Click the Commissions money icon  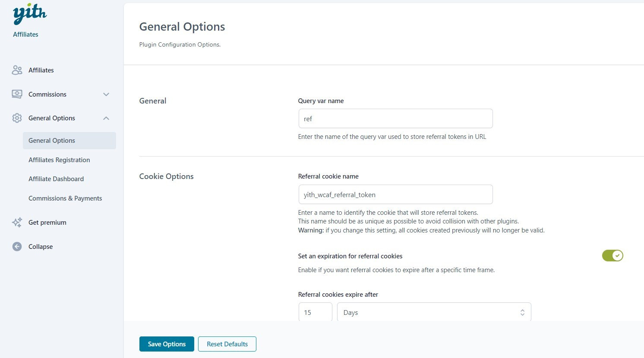point(17,94)
